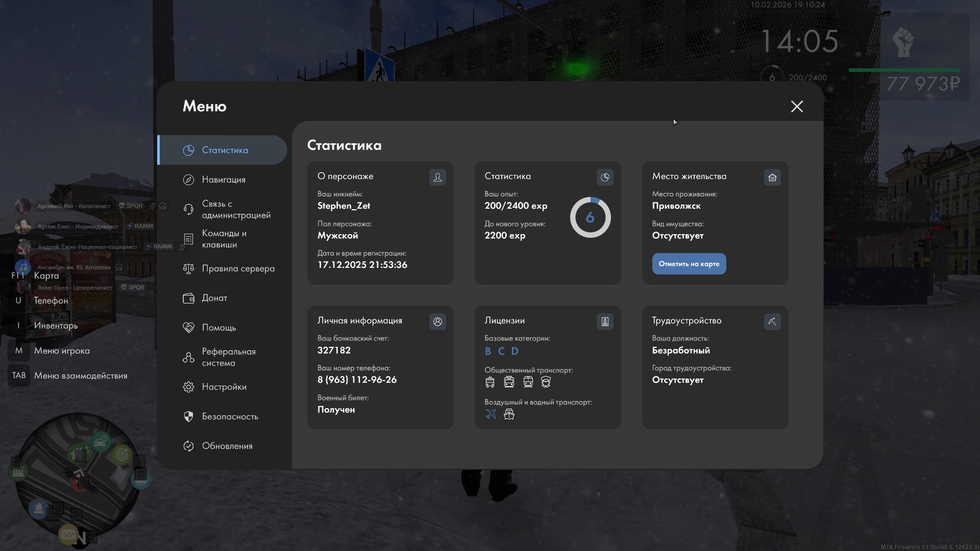Go to Команды и клавиши

tap(224, 239)
